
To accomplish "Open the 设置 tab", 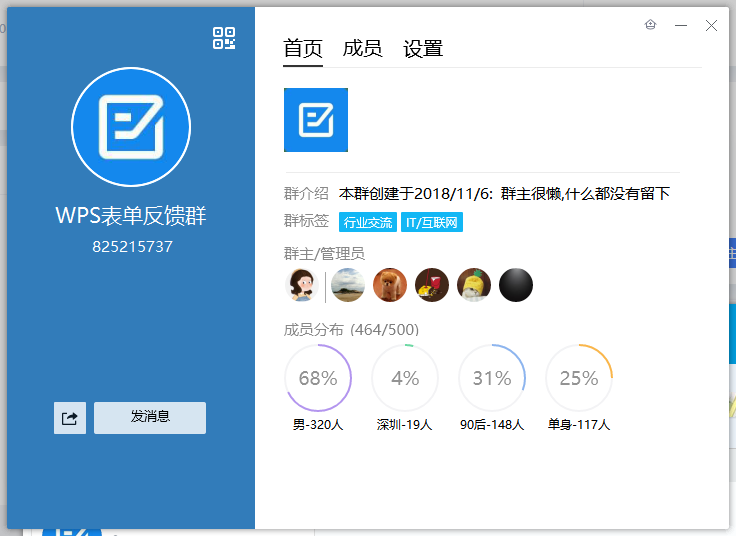I will (x=423, y=49).
